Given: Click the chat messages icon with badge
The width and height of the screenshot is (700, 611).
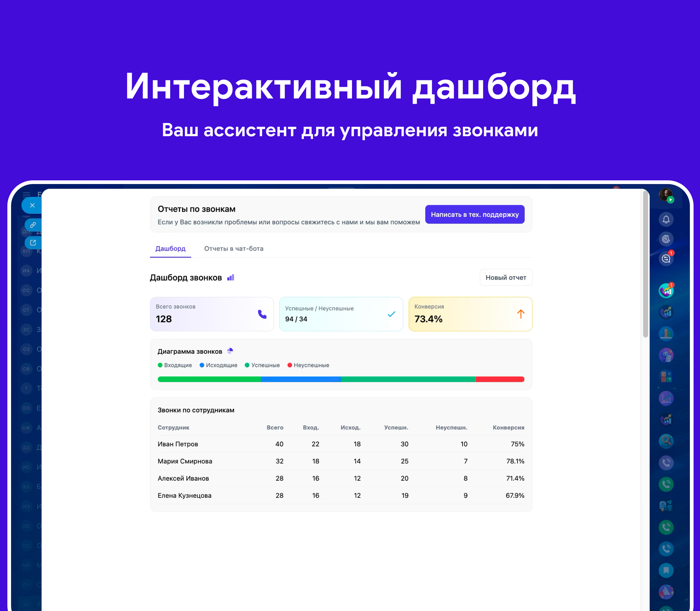Looking at the screenshot, I should (x=666, y=259).
